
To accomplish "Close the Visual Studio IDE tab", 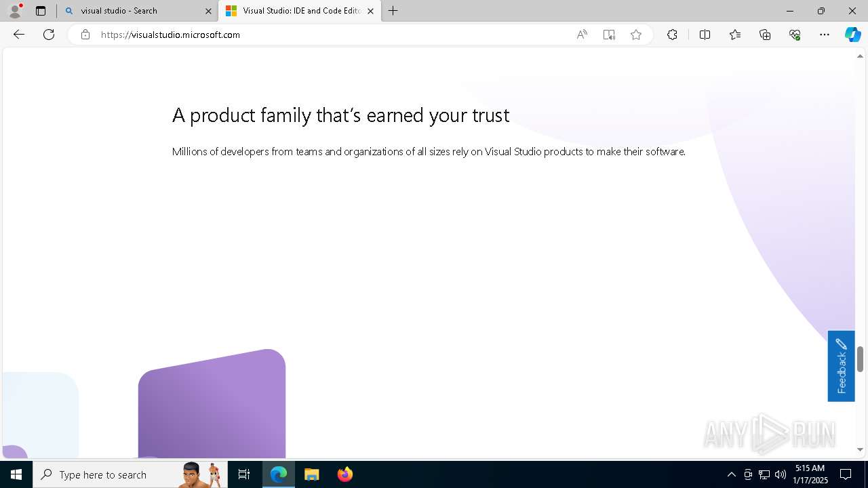I will pos(370,11).
